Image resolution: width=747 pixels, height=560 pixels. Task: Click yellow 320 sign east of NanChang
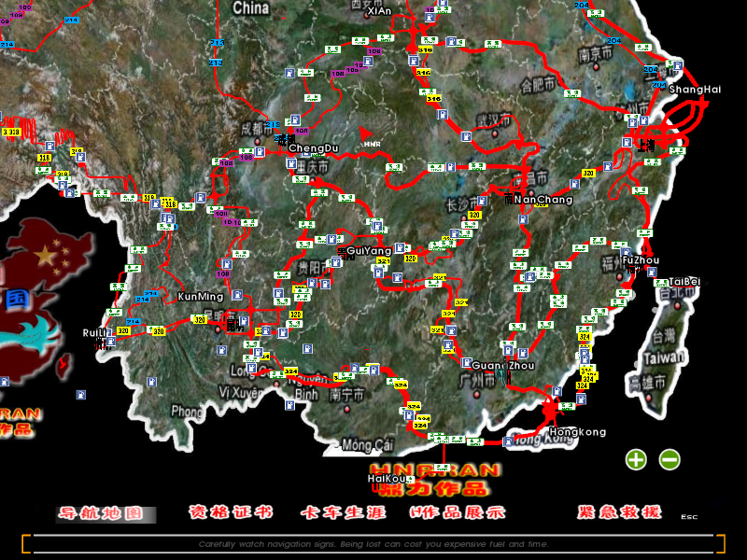[588, 173]
